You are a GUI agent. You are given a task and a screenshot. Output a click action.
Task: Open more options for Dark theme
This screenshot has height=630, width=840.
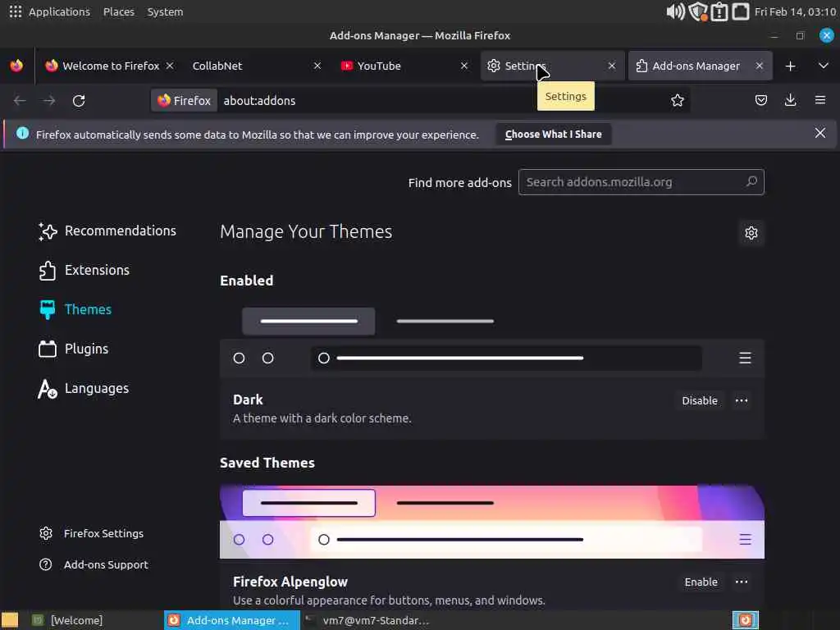[742, 400]
